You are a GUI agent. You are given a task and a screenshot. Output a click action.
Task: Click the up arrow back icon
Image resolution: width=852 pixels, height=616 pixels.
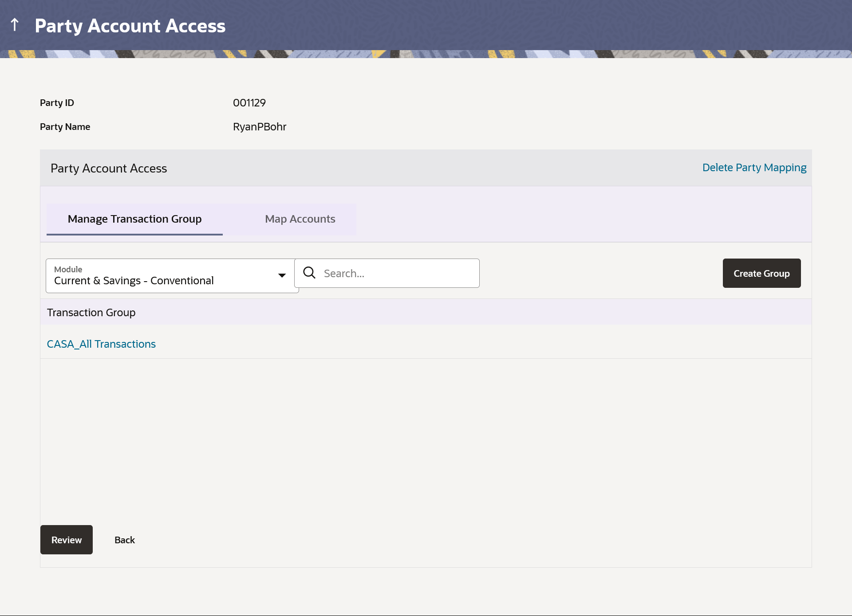click(x=15, y=25)
